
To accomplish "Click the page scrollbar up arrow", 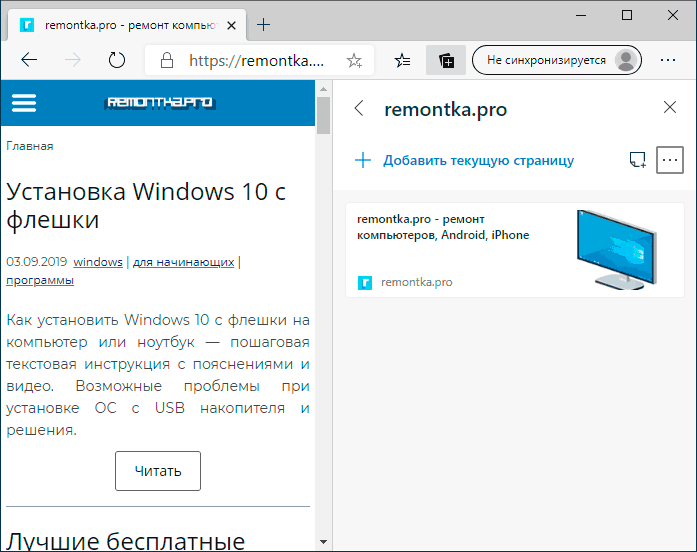I will point(324,89).
